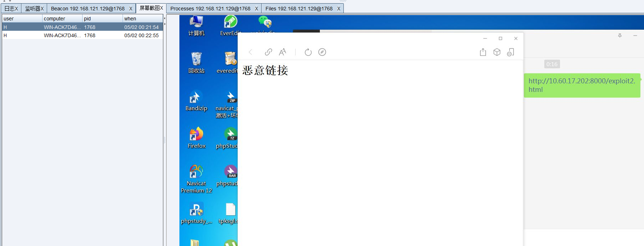Viewport: 644px width, 246px height.
Task: Go back in the WeChat browser window
Action: pyautogui.click(x=251, y=52)
